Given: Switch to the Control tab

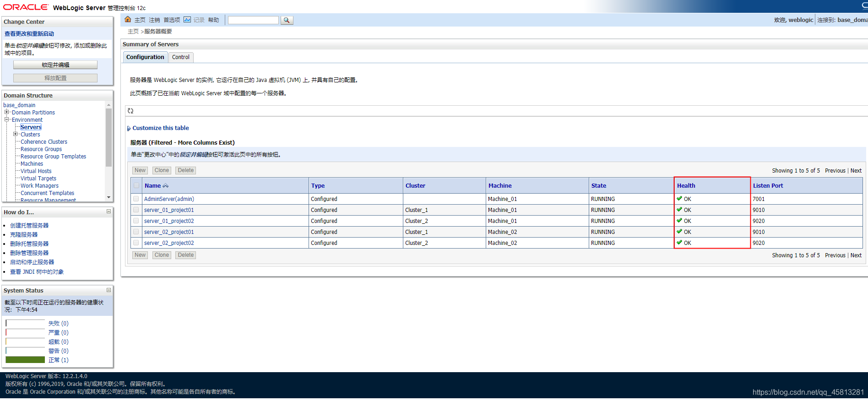Looking at the screenshot, I should click(181, 57).
